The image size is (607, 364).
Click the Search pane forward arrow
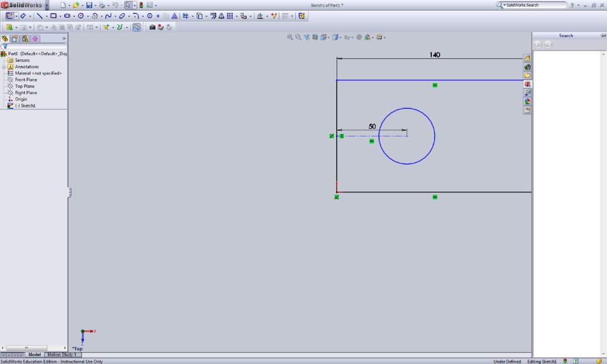548,44
